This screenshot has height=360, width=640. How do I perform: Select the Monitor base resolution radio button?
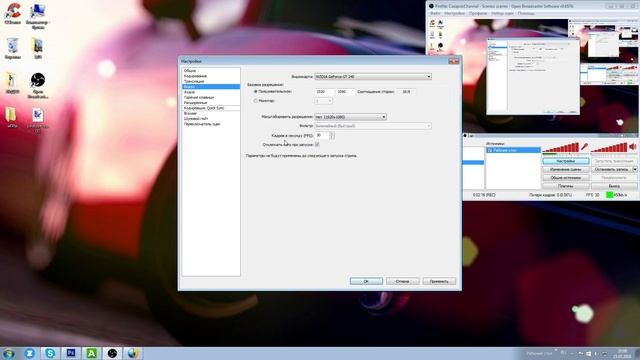(x=256, y=101)
